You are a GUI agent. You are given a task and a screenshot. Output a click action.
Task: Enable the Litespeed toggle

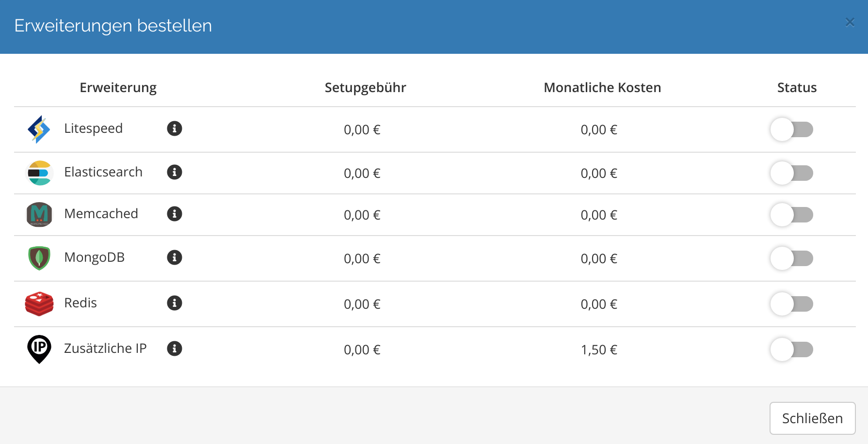(791, 129)
